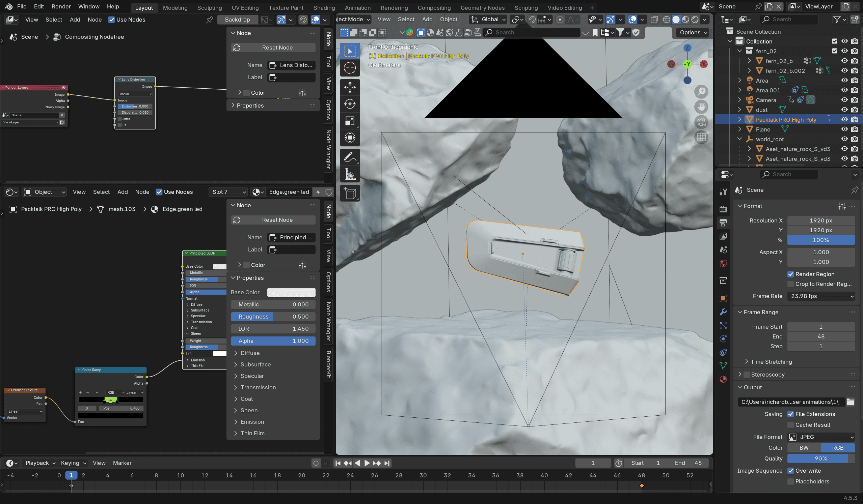Open the Modifiers wrench properties tab
Image resolution: width=863 pixels, height=504 pixels.
pyautogui.click(x=723, y=312)
